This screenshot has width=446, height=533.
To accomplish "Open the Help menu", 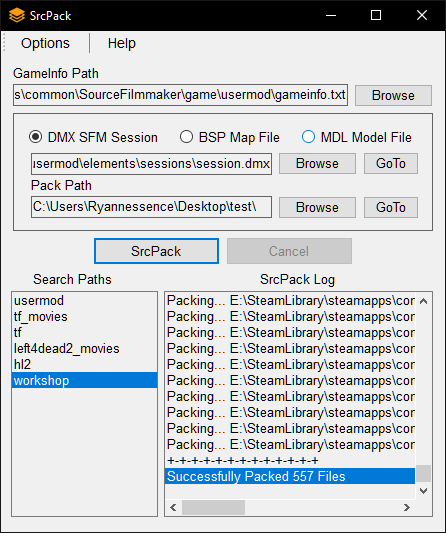I will point(122,43).
